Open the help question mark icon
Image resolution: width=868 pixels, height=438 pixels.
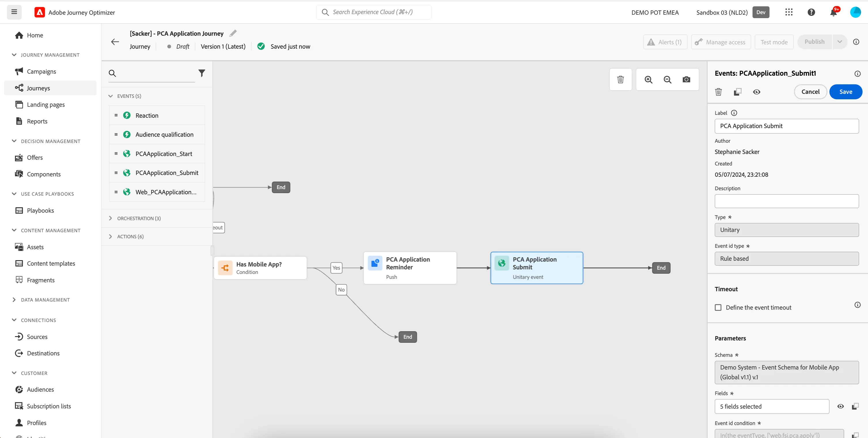(x=811, y=12)
